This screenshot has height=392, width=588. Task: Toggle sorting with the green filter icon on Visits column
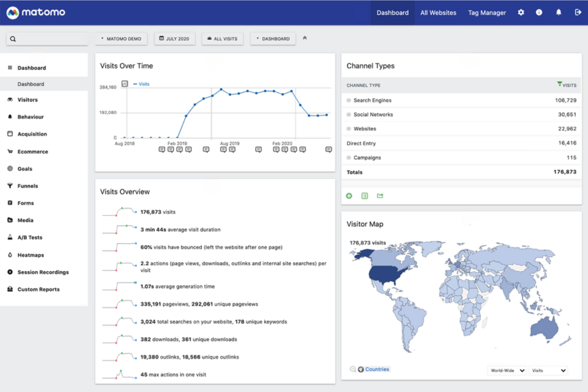pos(559,83)
